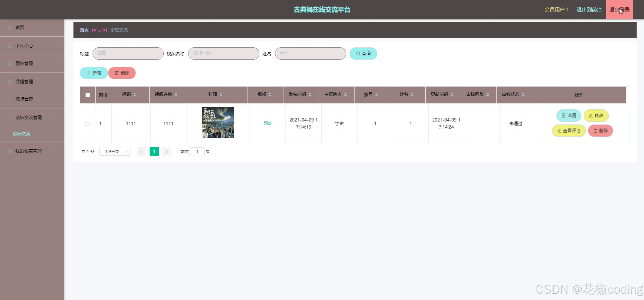The height and width of the screenshot is (300, 644).
Task: Click the home icon beside 首页 in the sidebar
Action: (10, 28)
